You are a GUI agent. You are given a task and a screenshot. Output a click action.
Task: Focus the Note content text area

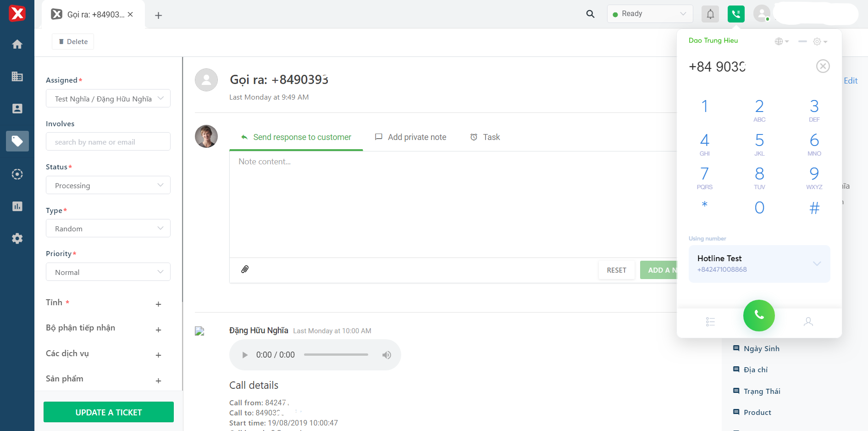tap(453, 204)
